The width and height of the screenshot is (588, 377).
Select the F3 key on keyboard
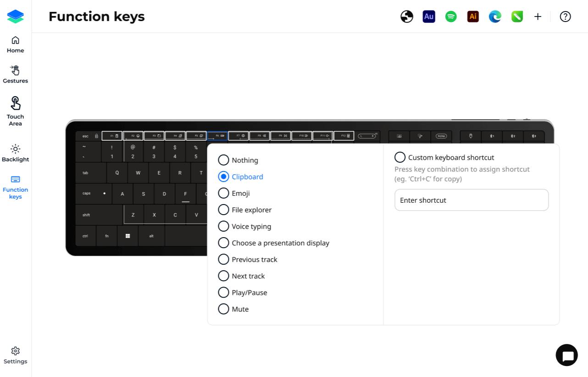pos(154,136)
